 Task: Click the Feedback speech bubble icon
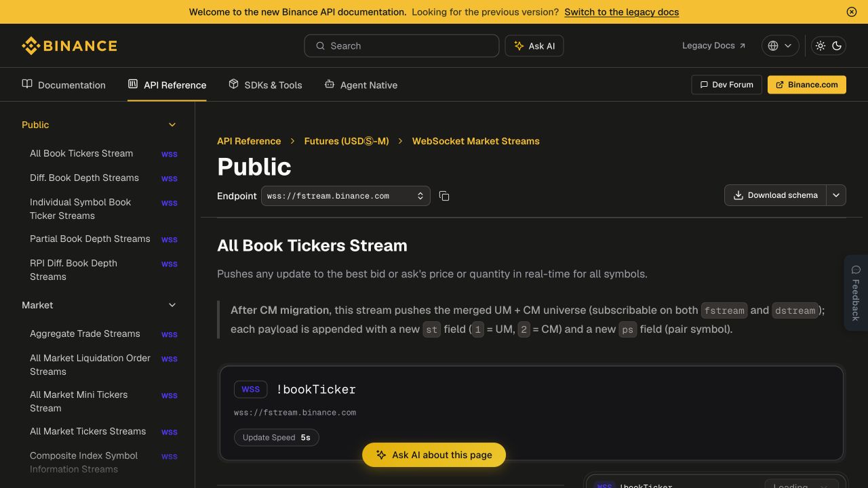[x=856, y=270]
